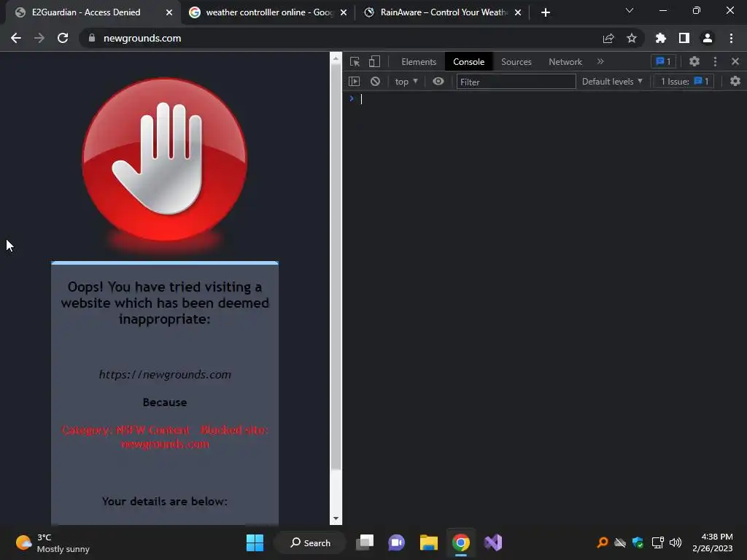Open Visual Studio from taskbar

[493, 542]
